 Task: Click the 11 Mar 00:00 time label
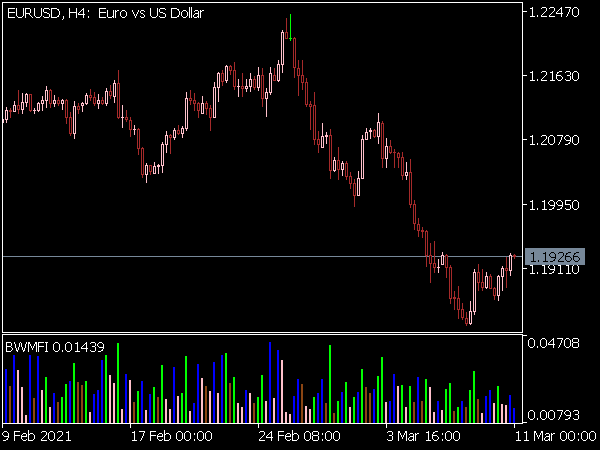coord(556,436)
